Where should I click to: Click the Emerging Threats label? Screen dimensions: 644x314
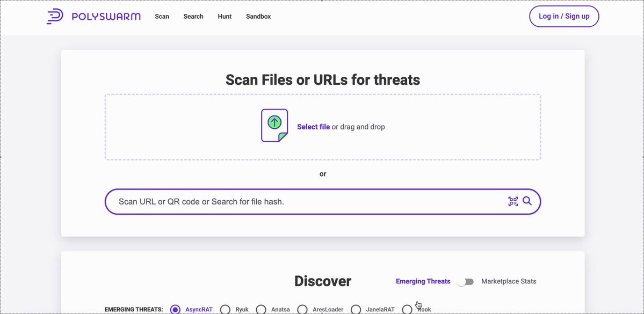(423, 282)
